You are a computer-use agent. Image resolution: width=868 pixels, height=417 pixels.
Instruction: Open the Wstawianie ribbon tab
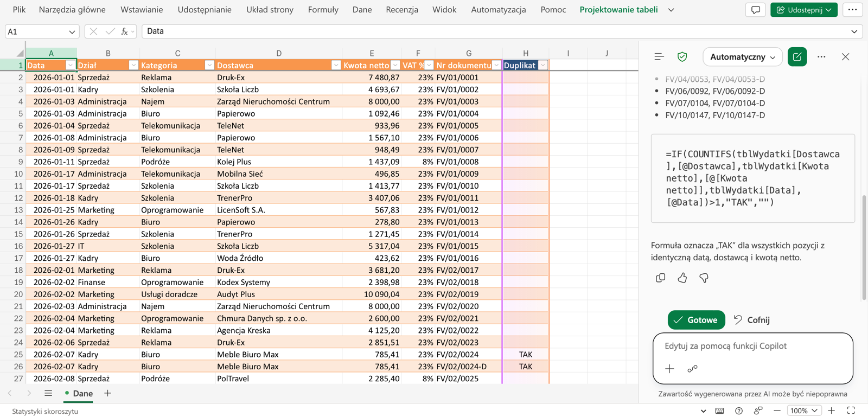[142, 10]
